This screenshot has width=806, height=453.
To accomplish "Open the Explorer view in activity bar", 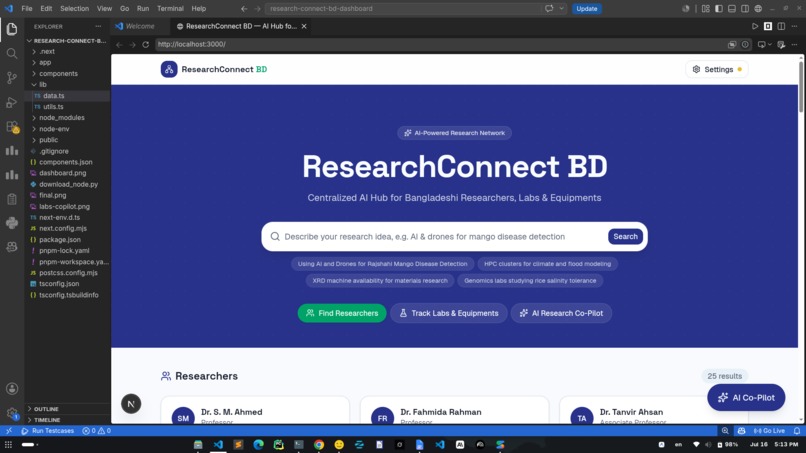I will point(11,29).
